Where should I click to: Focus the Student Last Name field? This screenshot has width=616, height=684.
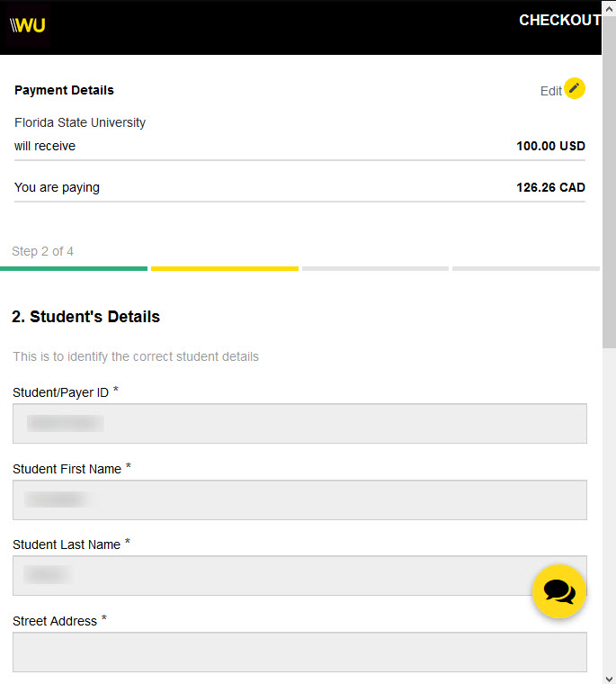pyautogui.click(x=300, y=575)
